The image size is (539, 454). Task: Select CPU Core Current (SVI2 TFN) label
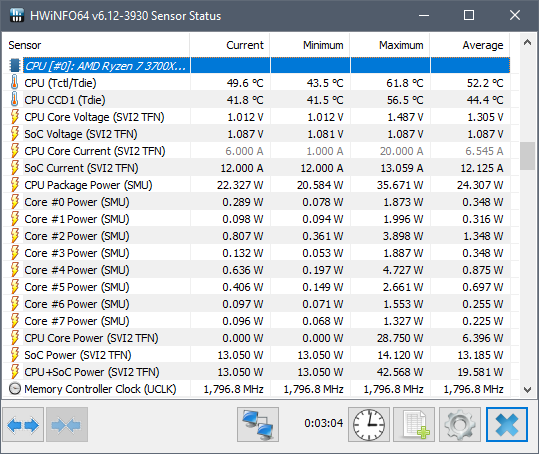(x=95, y=151)
